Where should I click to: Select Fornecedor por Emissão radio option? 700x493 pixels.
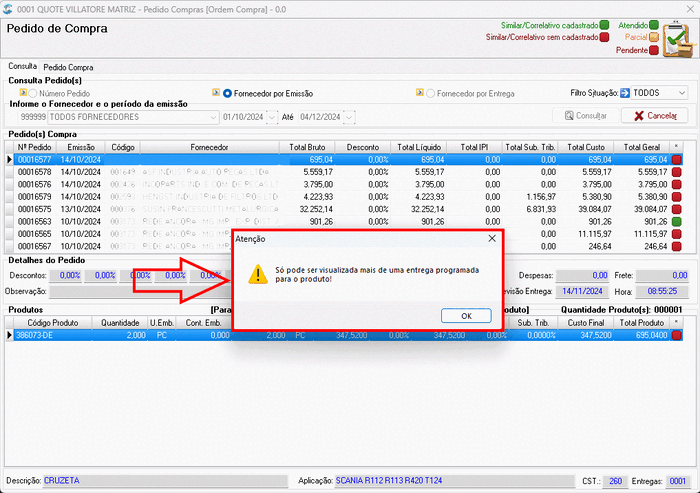point(227,94)
